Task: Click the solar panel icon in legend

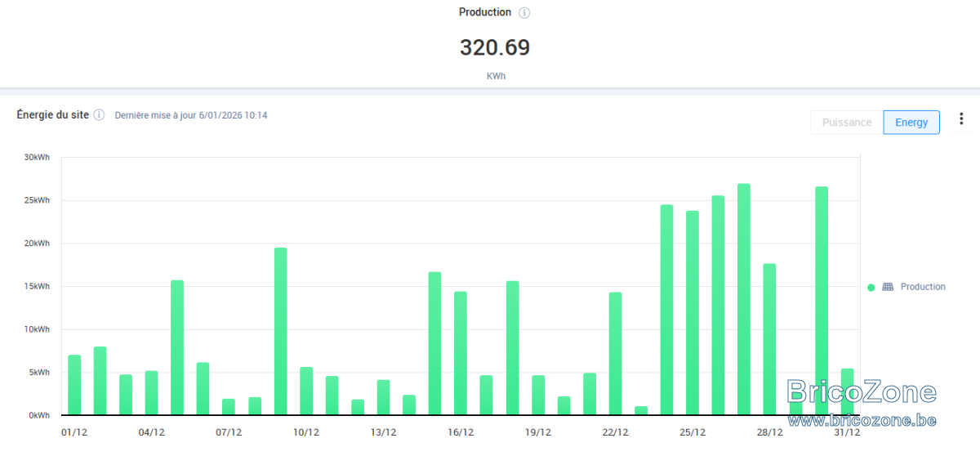Action: click(x=888, y=287)
